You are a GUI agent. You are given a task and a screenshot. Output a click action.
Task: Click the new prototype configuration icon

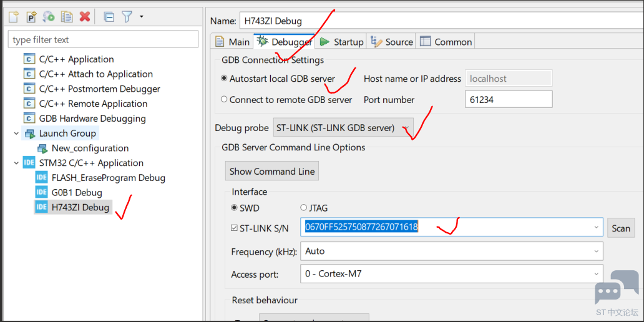31,17
